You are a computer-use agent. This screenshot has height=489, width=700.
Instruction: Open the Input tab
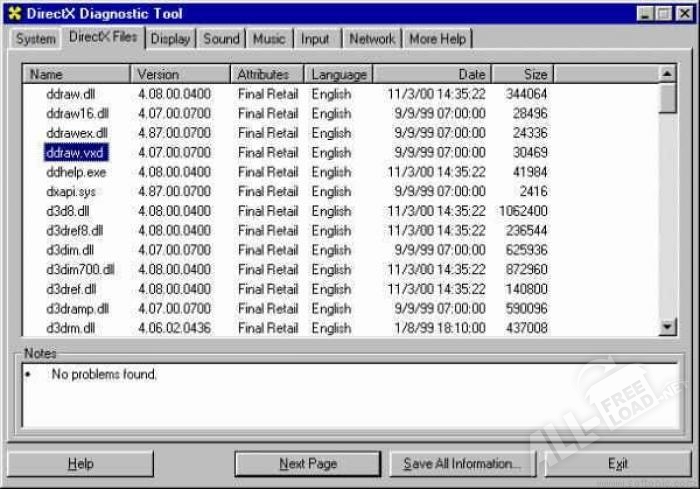315,39
